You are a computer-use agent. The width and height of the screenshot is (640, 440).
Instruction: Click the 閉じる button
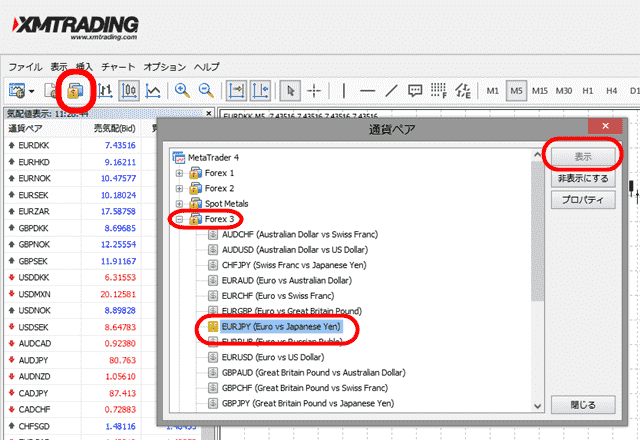pyautogui.click(x=583, y=405)
